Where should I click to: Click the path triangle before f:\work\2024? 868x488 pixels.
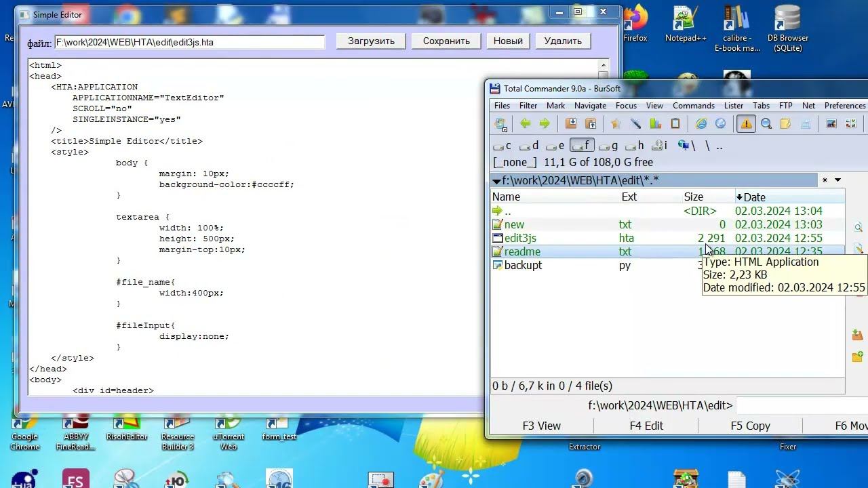[x=497, y=181]
